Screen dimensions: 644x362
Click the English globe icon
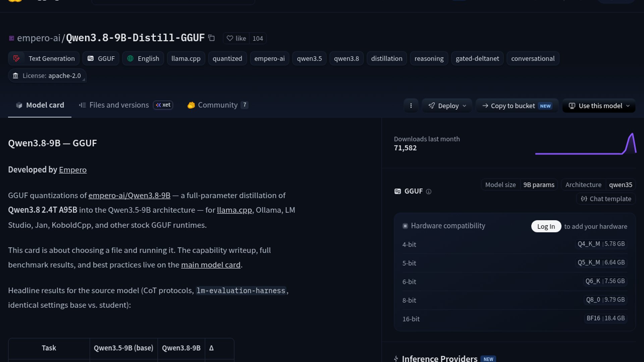click(x=130, y=58)
